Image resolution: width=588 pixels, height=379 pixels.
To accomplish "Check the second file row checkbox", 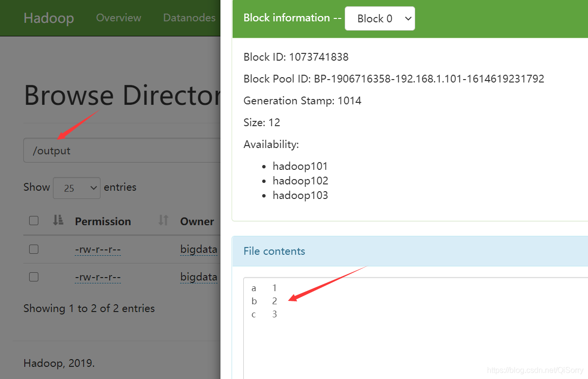I will (34, 277).
